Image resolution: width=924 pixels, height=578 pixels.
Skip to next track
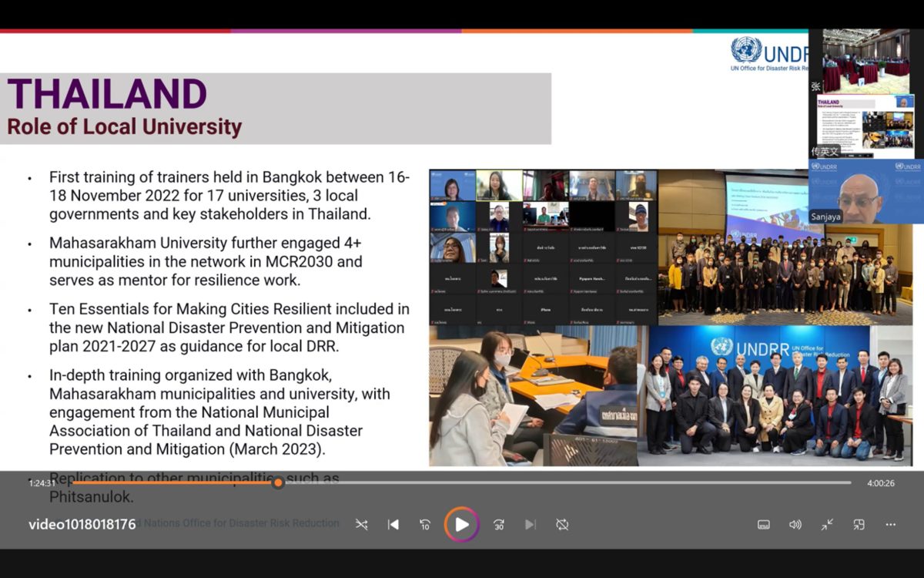[x=531, y=525]
